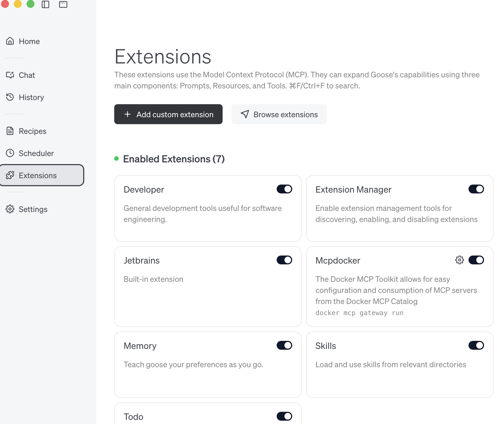The width and height of the screenshot is (504, 424).
Task: Click the Chat bubble icon
Action: [10, 75]
